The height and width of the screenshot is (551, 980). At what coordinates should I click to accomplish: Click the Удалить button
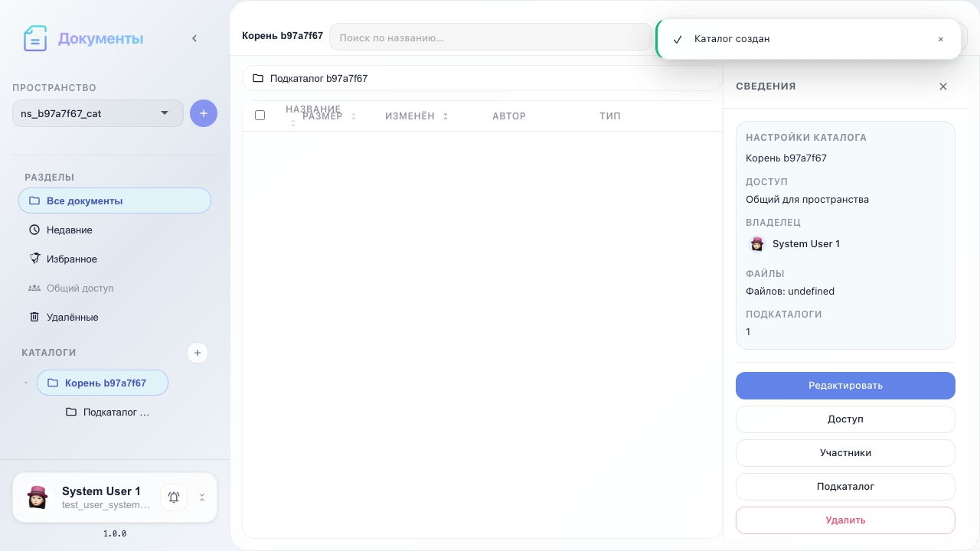(845, 520)
